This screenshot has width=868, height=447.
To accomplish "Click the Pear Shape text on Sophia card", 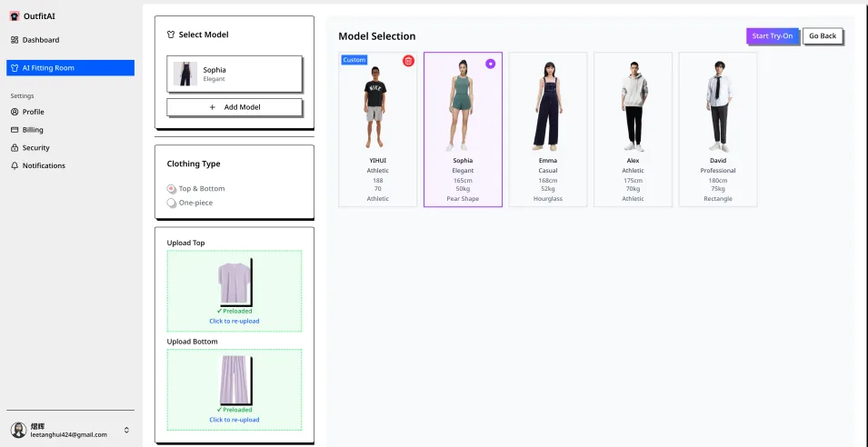I will pyautogui.click(x=463, y=199).
